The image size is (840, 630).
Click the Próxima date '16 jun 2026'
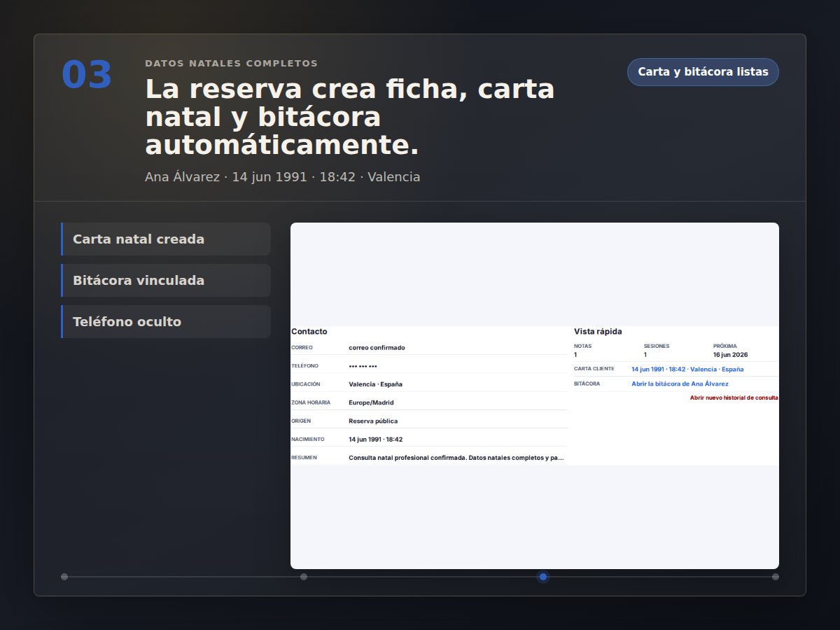730,354
